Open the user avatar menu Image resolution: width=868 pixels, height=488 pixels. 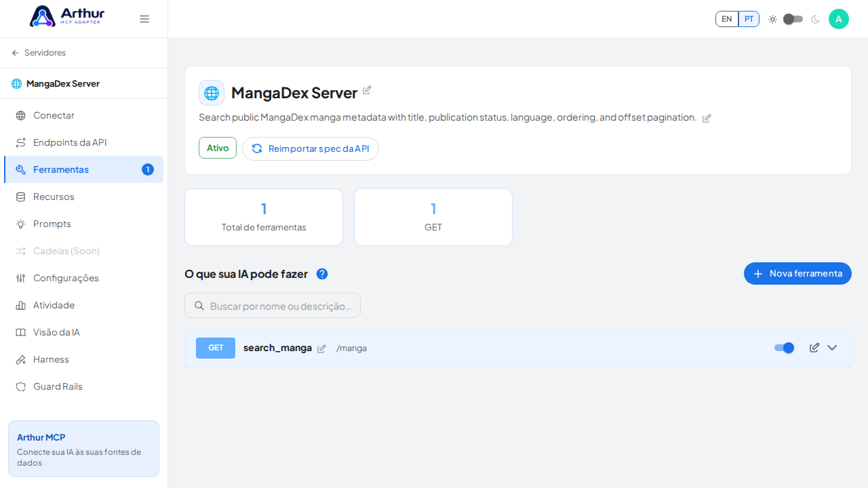(839, 19)
